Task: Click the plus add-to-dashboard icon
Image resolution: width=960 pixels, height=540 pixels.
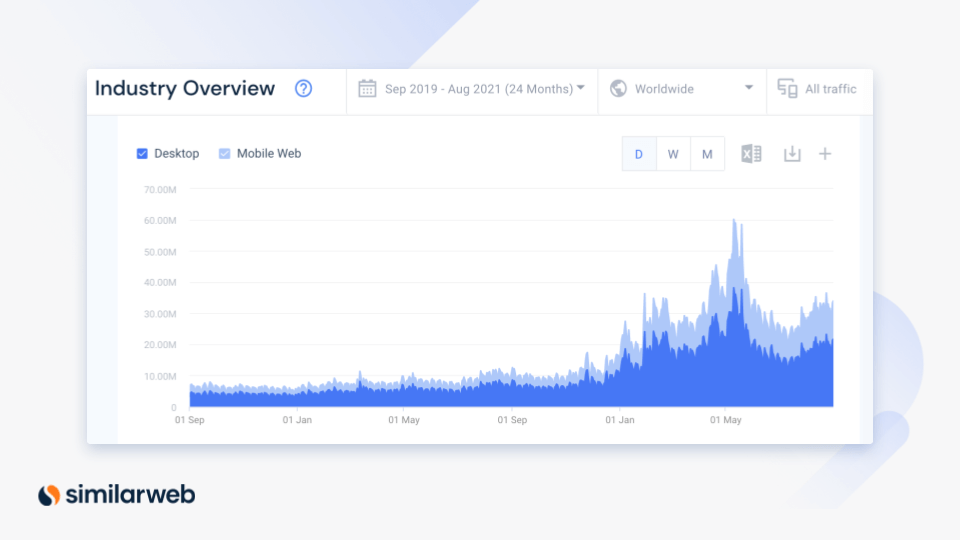Action: point(825,154)
